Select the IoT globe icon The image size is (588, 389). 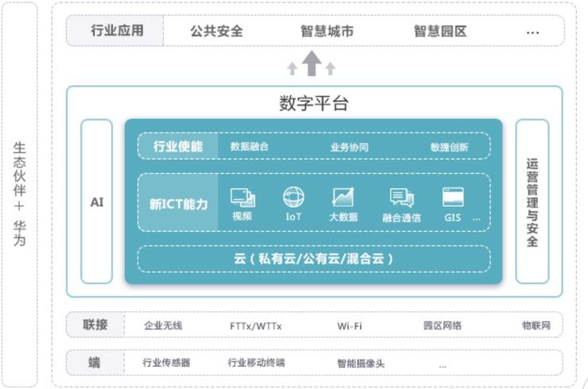pyautogui.click(x=293, y=197)
